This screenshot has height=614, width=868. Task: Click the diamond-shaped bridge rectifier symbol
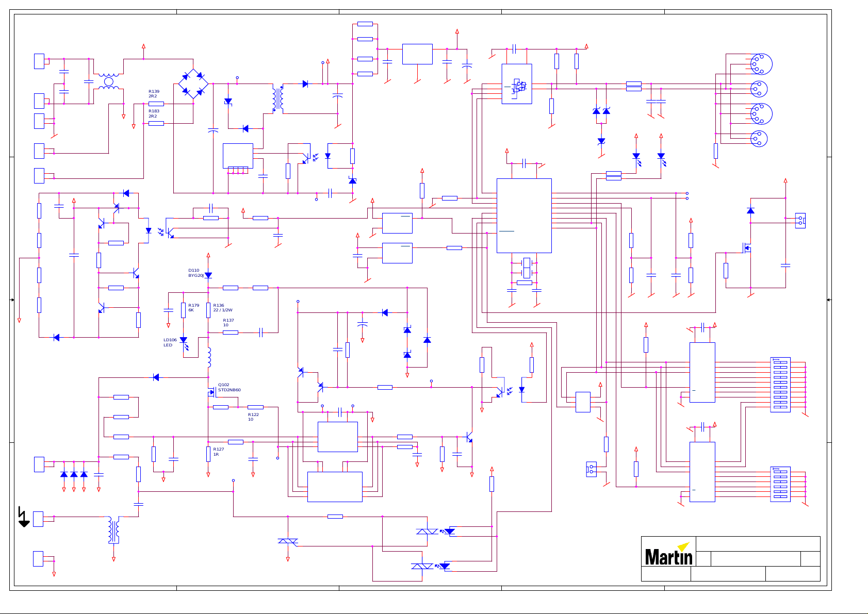[193, 84]
